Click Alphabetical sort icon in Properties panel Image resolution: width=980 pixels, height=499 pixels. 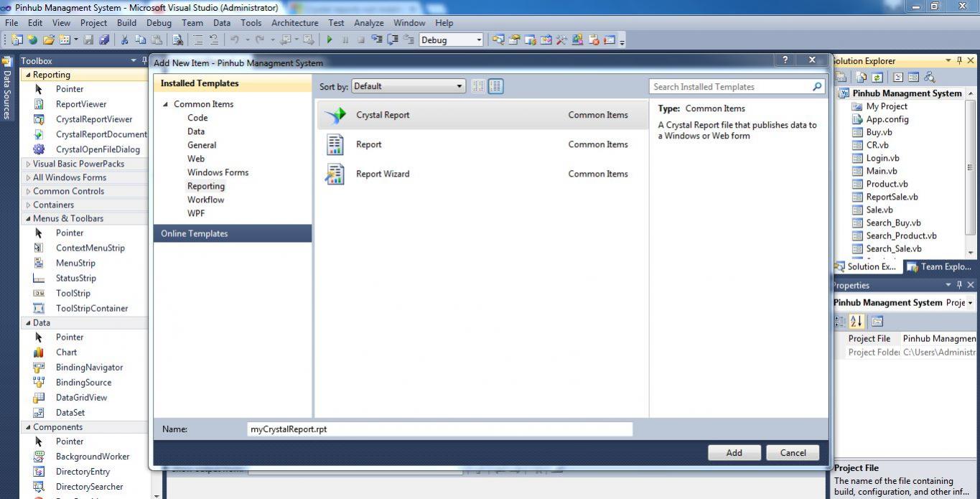click(x=857, y=322)
